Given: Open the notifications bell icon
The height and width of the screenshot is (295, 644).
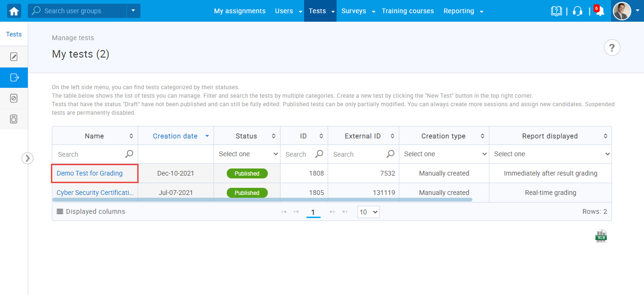Looking at the screenshot, I should pos(600,11).
